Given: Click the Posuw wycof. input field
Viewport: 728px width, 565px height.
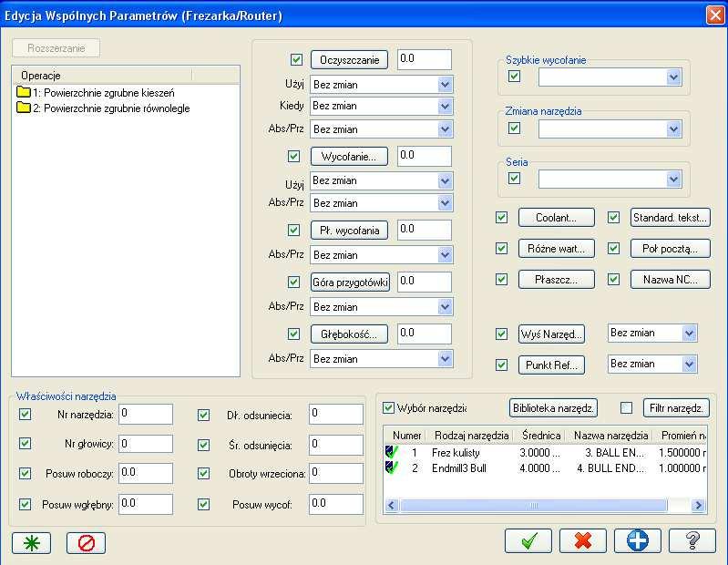Looking at the screenshot, I should (336, 504).
